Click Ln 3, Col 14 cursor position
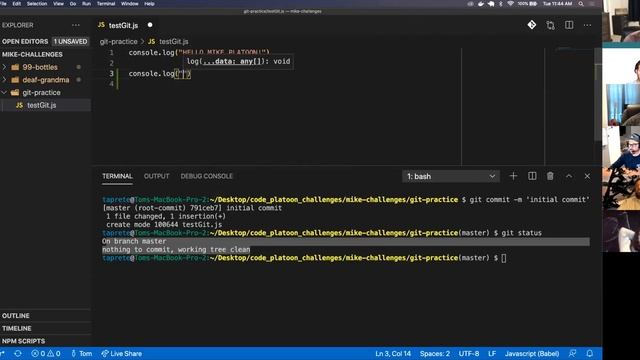640x360 pixels. (x=393, y=353)
